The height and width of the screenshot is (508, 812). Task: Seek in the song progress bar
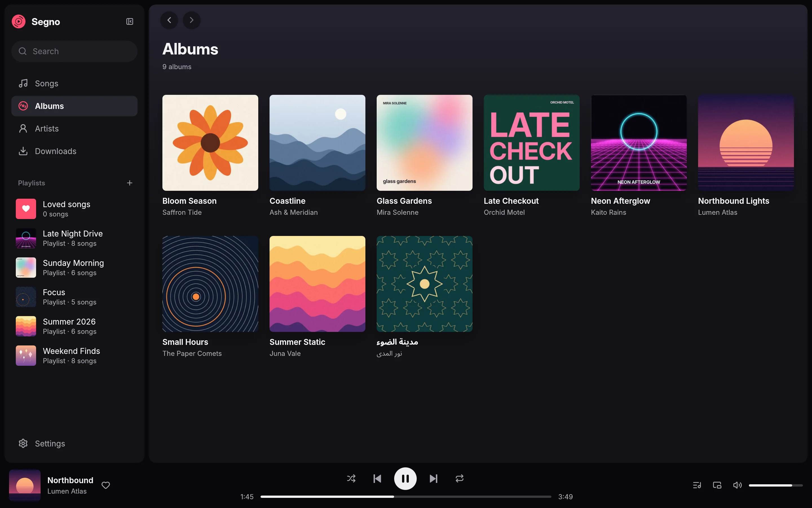(x=406, y=497)
